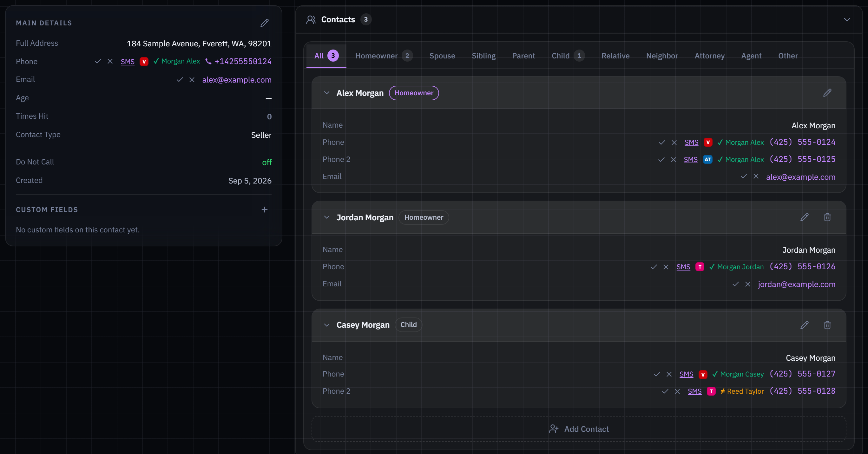Click the Contacts people icon in header

[x=311, y=20]
